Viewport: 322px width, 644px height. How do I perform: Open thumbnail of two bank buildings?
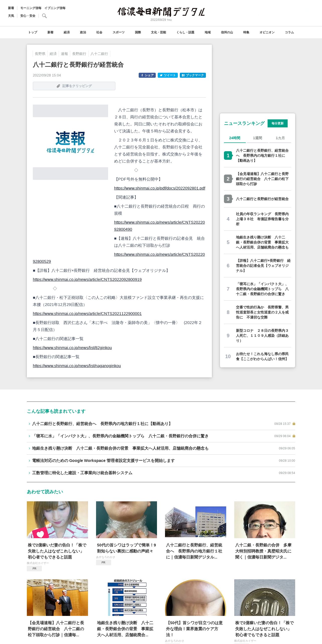pos(196,520)
